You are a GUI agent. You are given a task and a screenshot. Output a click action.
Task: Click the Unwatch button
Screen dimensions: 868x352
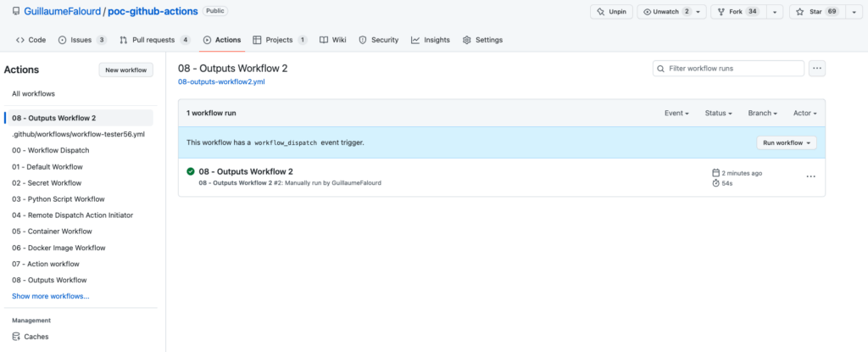671,12
